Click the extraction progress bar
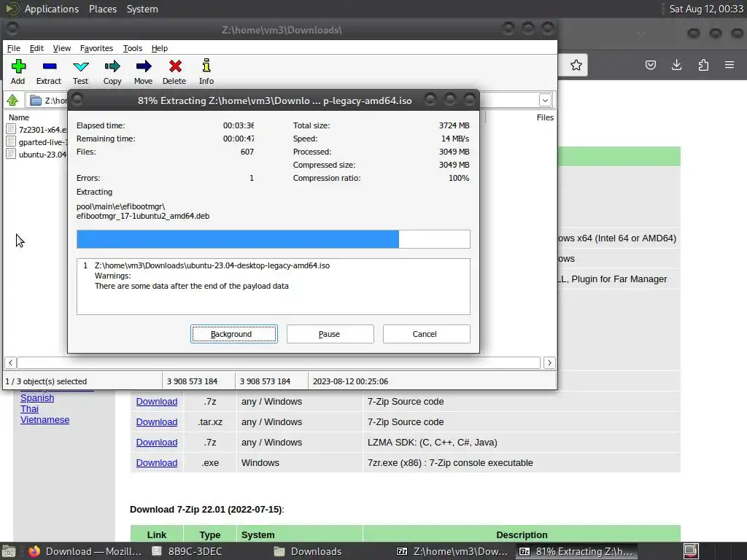 tap(274, 239)
